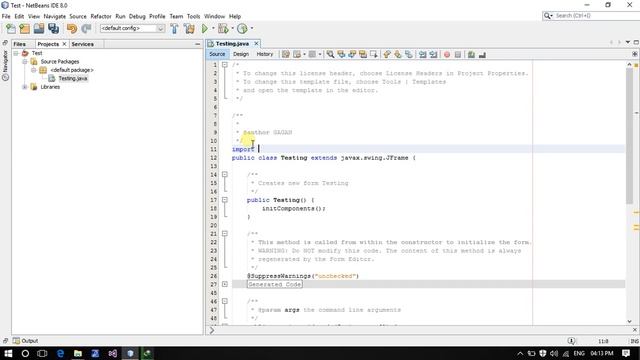Switch to Source view

pos(217,54)
